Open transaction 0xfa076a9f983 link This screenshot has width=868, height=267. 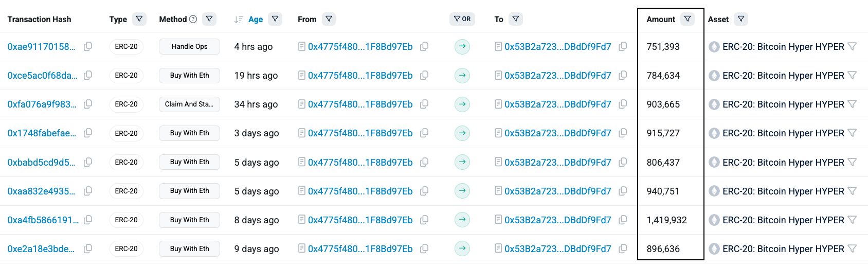41,104
